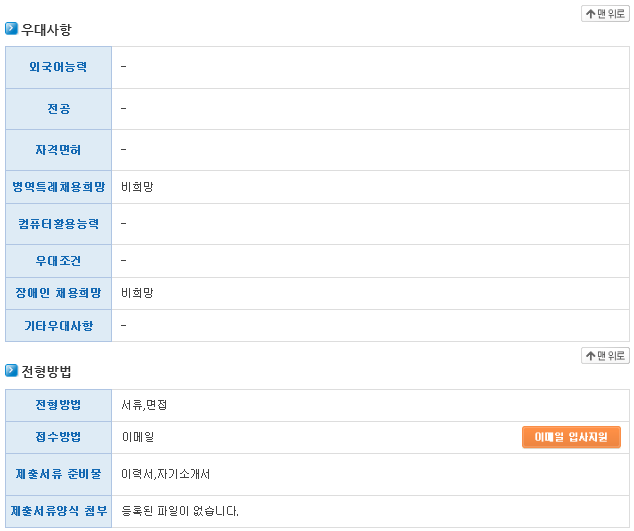This screenshot has width=634, height=531.
Task: Click the 우대조건 row label
Action: point(58,261)
